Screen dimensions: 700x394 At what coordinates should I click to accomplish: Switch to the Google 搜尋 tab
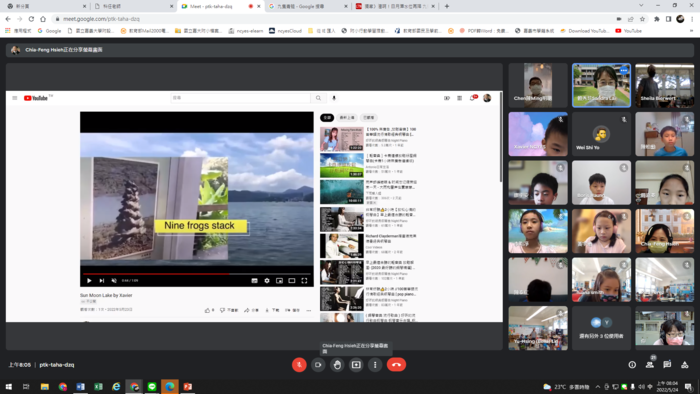click(308, 6)
